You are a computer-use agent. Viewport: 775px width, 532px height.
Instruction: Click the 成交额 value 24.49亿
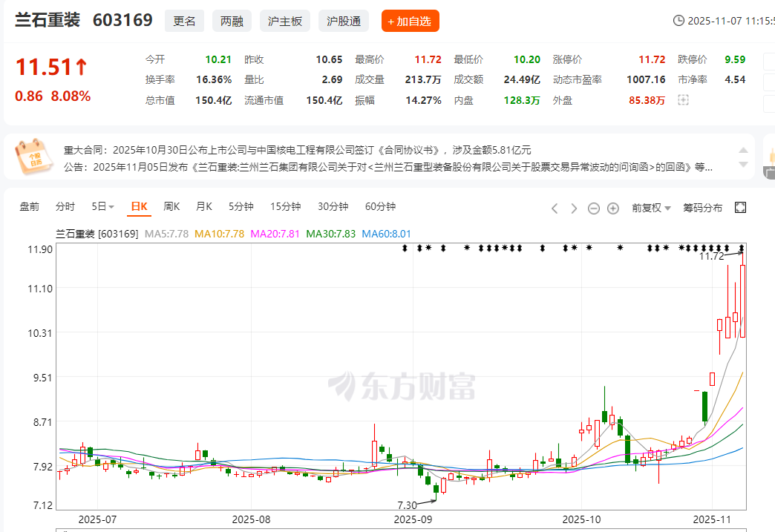[x=522, y=79]
